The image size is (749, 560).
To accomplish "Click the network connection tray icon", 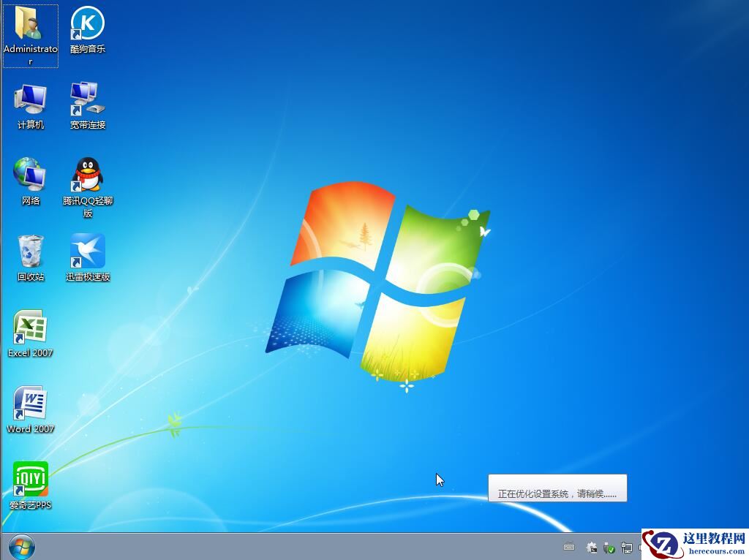I will [626, 548].
